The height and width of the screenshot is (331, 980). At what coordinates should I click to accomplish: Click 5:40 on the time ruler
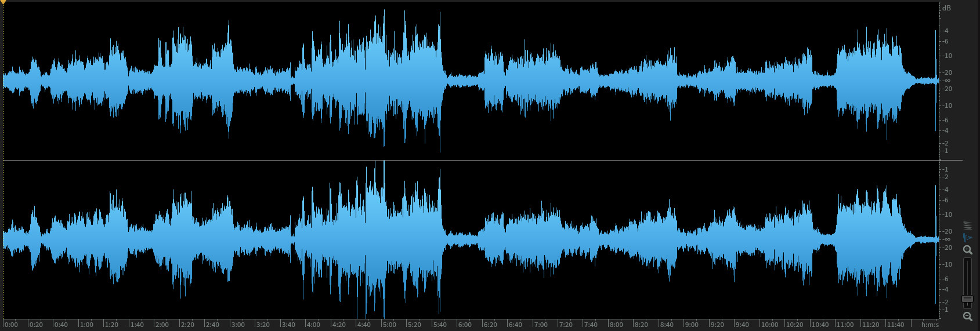tap(440, 325)
